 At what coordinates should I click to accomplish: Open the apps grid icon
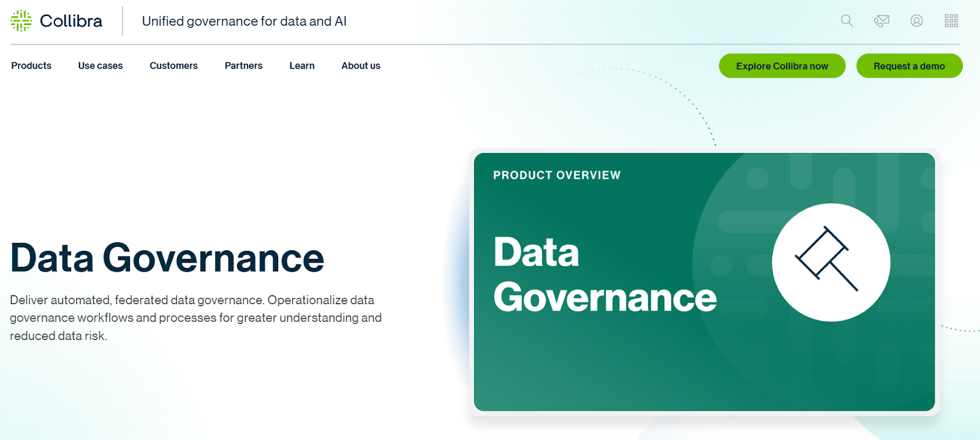pos(951,21)
